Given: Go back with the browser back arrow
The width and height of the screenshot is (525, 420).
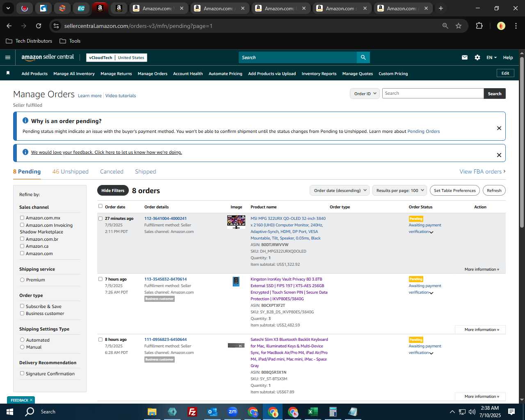Looking at the screenshot, I should (x=9, y=26).
